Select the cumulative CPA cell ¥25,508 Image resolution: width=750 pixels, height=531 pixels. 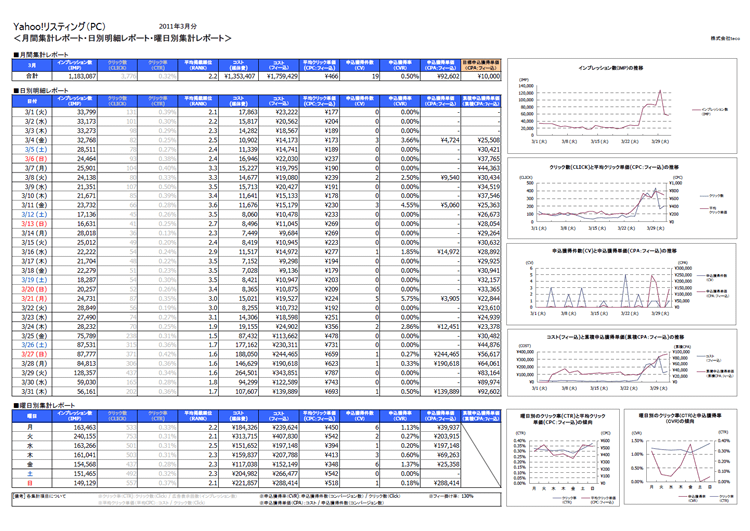(x=481, y=140)
